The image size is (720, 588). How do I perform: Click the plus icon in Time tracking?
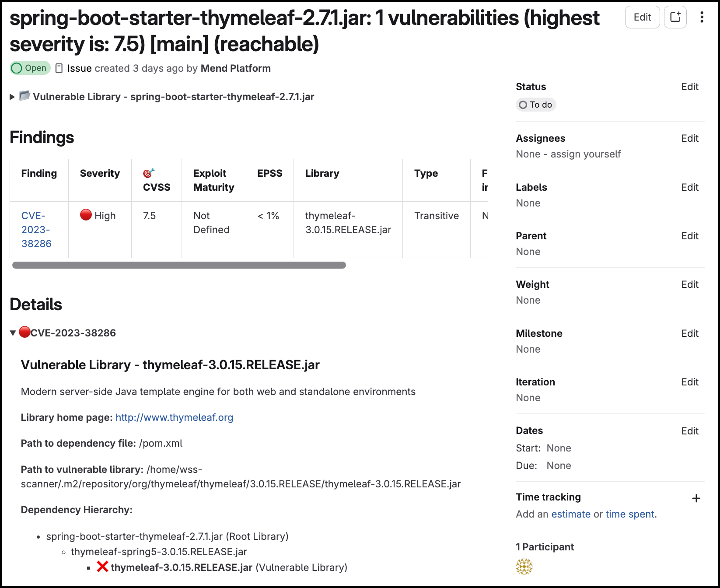696,498
